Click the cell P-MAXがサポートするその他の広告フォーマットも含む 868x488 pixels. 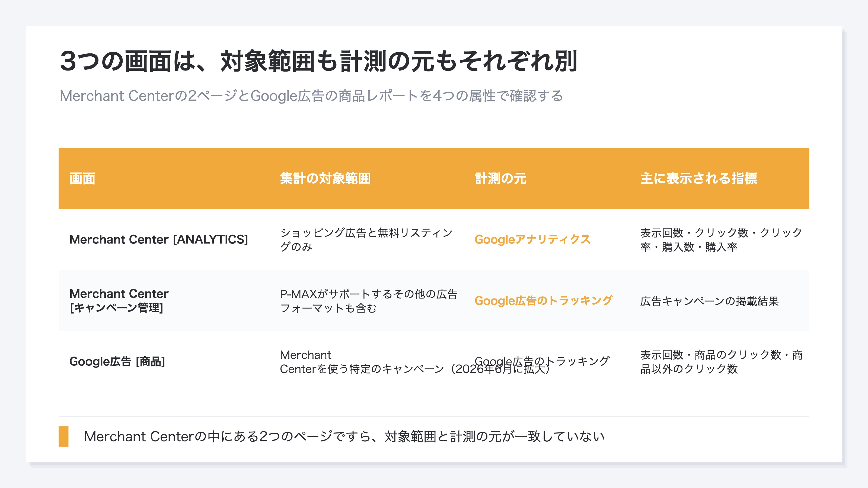[369, 301]
